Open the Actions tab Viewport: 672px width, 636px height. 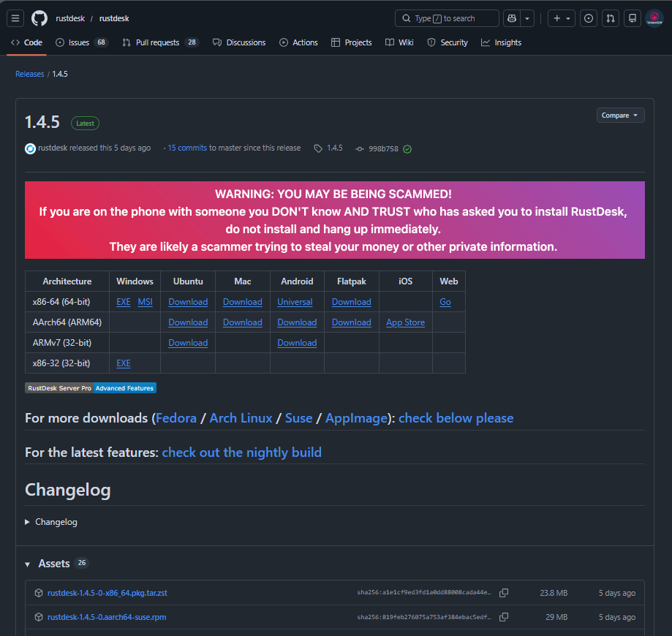pyautogui.click(x=299, y=42)
